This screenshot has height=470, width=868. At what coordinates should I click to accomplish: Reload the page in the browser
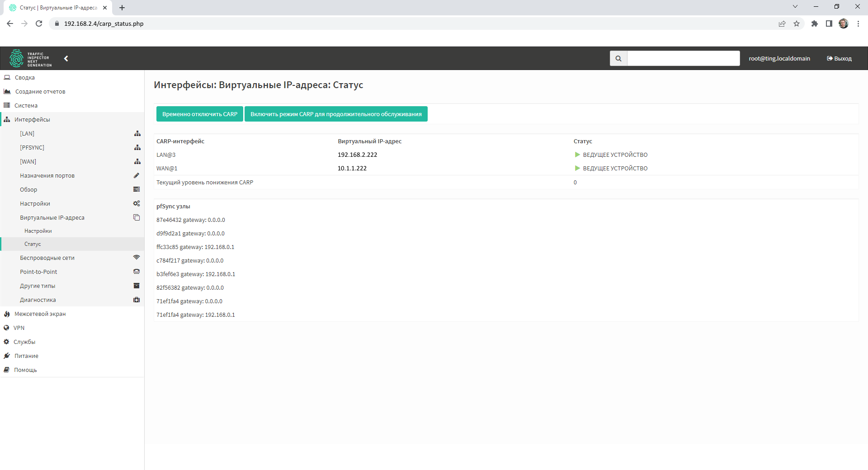[x=39, y=23]
